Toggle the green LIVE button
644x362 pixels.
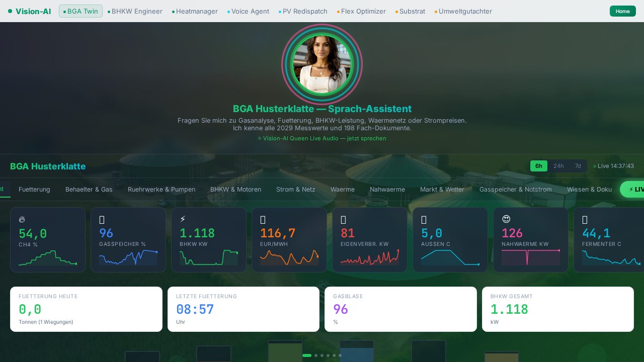pos(633,190)
